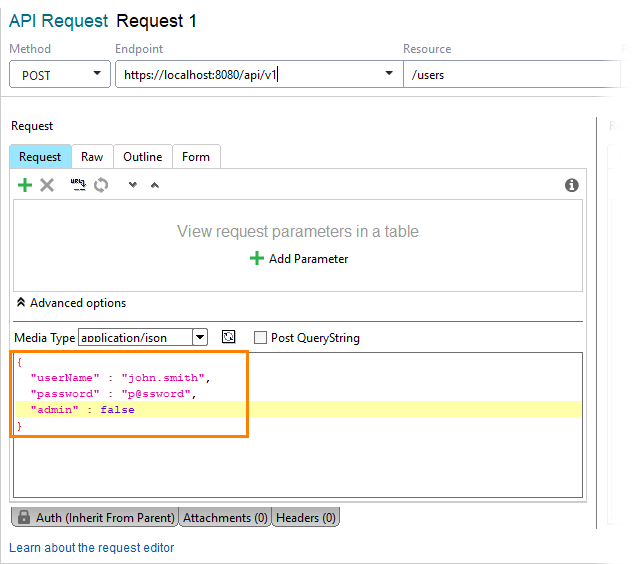The width and height of the screenshot is (633, 564).
Task: Click the green plus add parameter toolbar icon
Action: (x=25, y=185)
